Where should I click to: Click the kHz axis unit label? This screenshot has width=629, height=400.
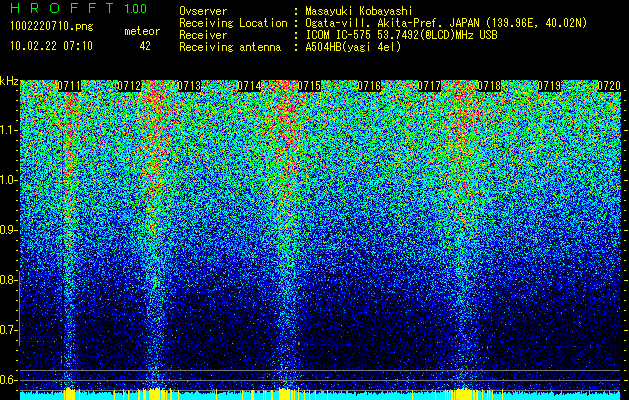pos(9,81)
